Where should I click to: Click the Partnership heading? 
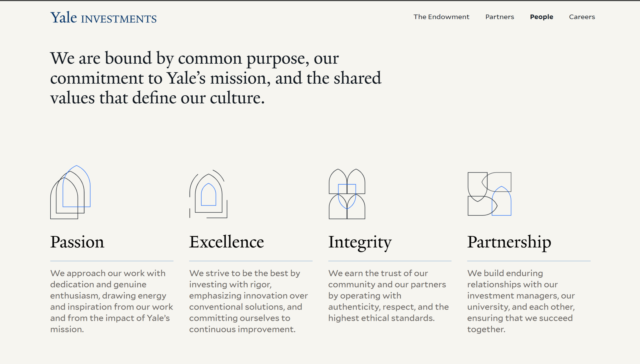click(x=509, y=242)
